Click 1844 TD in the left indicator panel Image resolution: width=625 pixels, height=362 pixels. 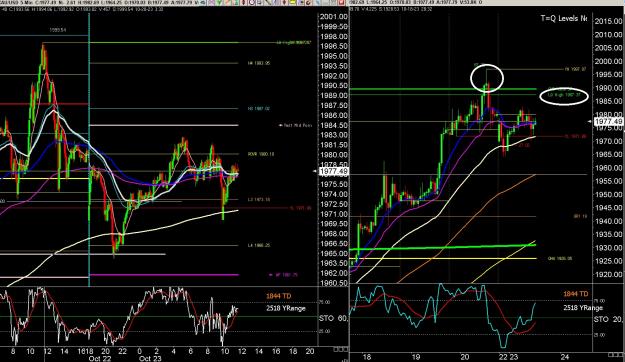tap(279, 296)
